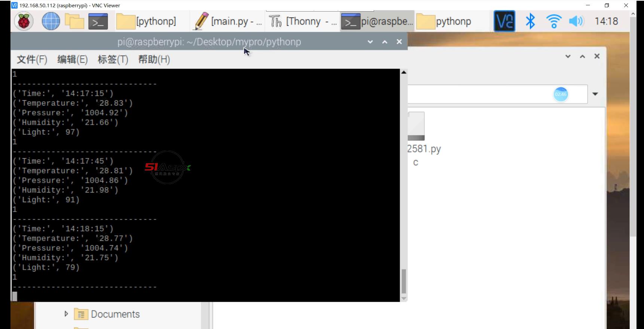The image size is (644, 329).
Task: Launch the Terminal from the panel launcher
Action: click(98, 22)
